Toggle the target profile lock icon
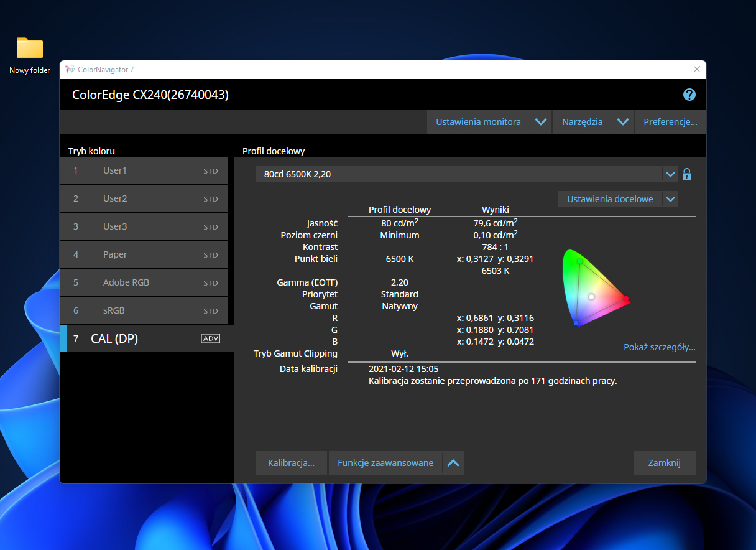756x550 pixels. (x=687, y=174)
